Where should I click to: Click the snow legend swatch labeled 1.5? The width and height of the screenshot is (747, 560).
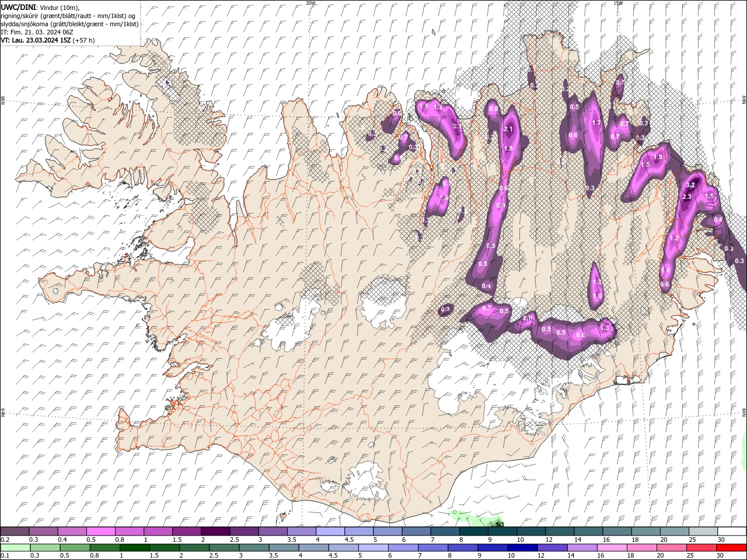pyautogui.click(x=187, y=531)
